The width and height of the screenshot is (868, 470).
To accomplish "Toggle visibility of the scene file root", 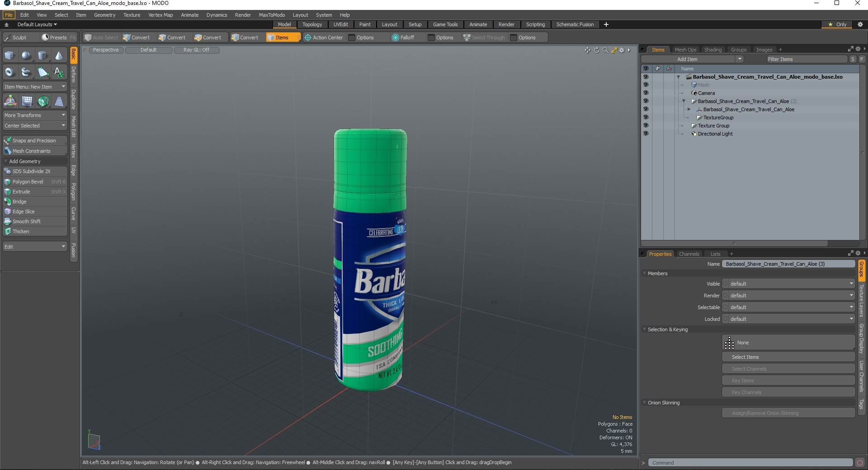I will (x=646, y=77).
